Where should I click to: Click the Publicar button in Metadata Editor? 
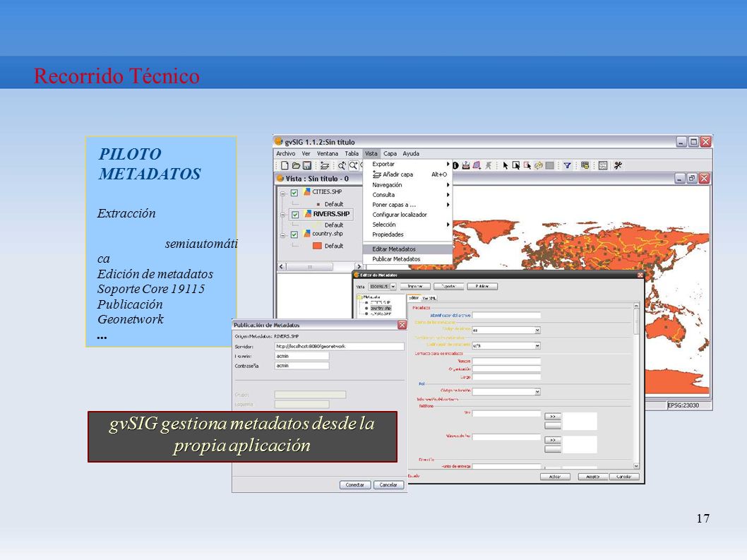482,287
